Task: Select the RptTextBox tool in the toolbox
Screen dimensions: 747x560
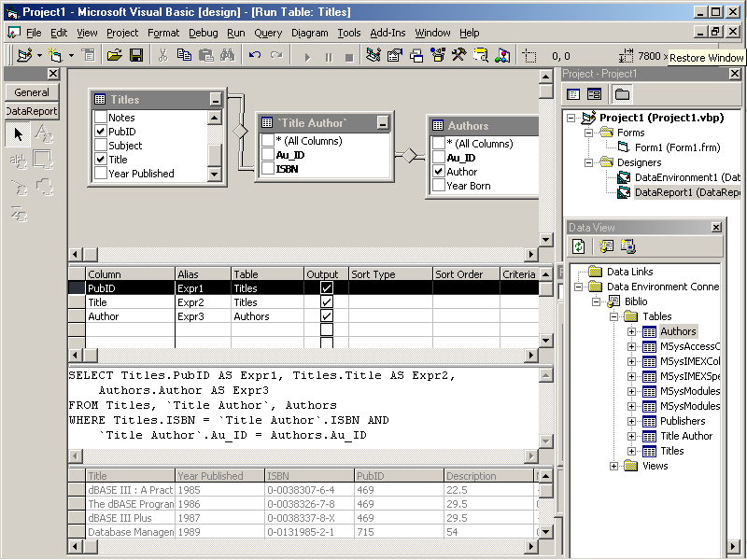Action: [18, 161]
